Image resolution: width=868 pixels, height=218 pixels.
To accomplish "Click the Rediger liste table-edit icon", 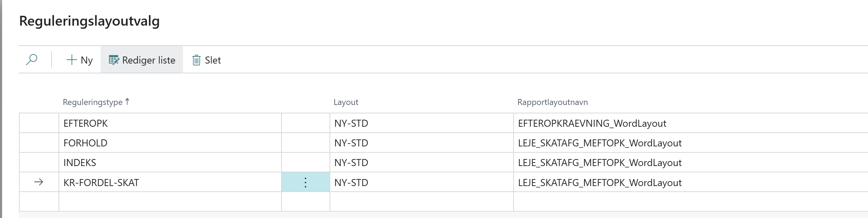I will click(114, 60).
